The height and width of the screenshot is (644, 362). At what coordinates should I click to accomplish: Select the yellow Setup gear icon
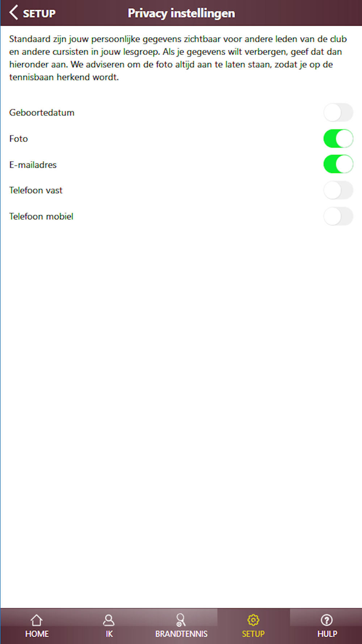tap(253, 620)
